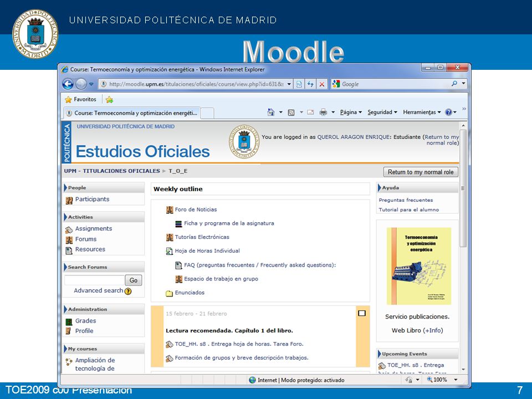
Task: Open Ampliación de tecnología course link
Action: click(x=95, y=365)
